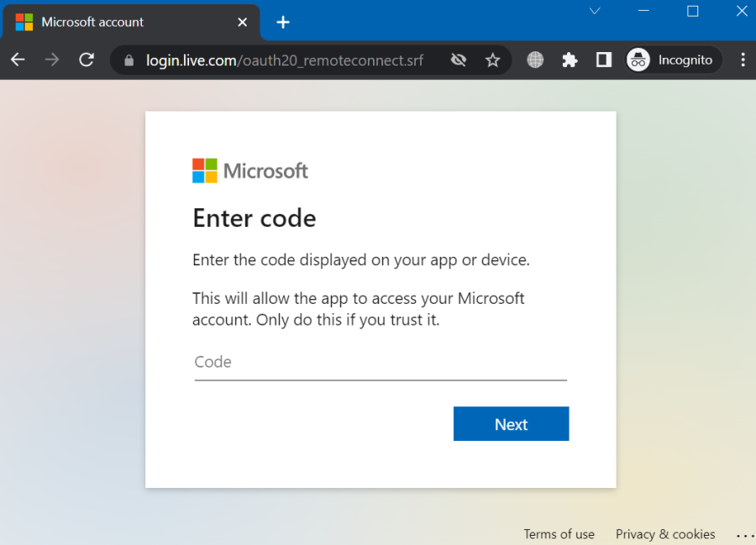Go back to the previous page
The height and width of the screenshot is (545, 756).
[x=18, y=60]
